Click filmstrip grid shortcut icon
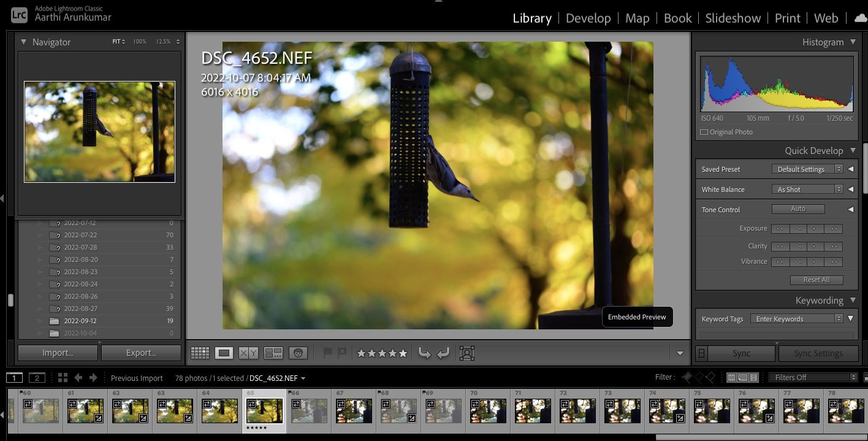868x441 pixels. click(63, 378)
